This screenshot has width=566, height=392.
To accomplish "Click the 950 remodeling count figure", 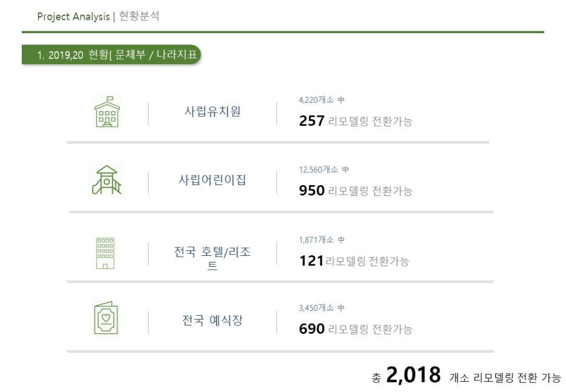I will [311, 191].
